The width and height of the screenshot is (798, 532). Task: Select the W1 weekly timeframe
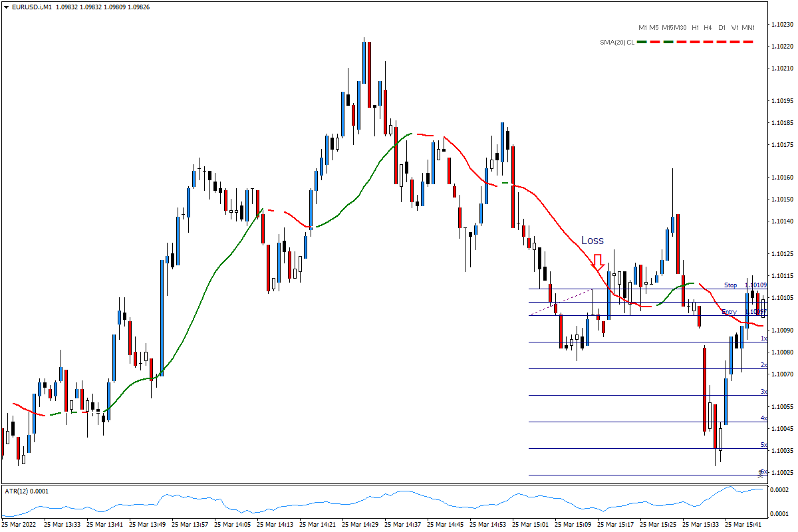[x=733, y=28]
